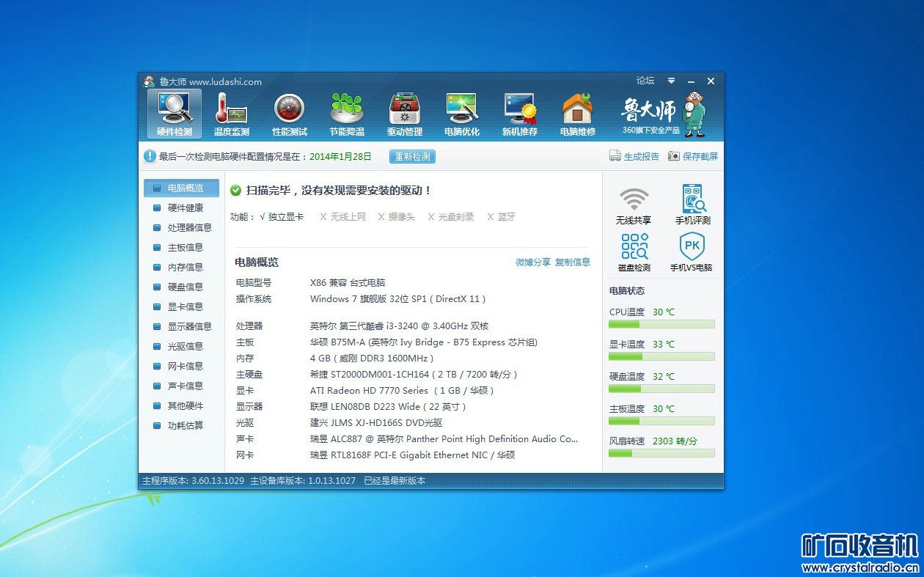Click the network card value 瑞昱 RTL8168F
This screenshot has width=924, height=577.
413,455
